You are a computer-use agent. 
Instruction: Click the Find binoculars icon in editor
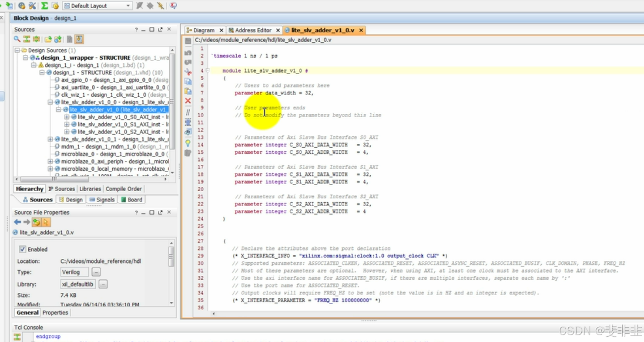click(x=188, y=132)
